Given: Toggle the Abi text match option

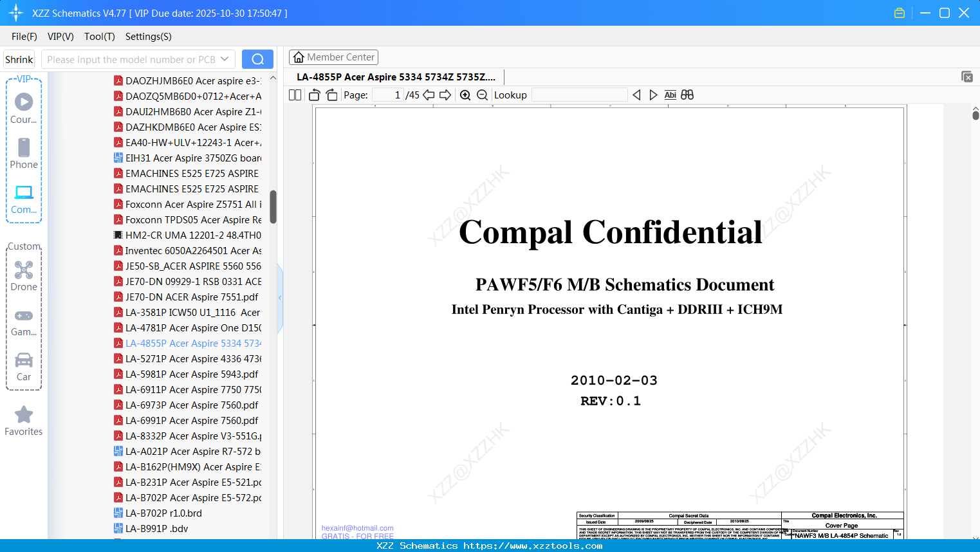Looking at the screenshot, I should click(x=670, y=95).
